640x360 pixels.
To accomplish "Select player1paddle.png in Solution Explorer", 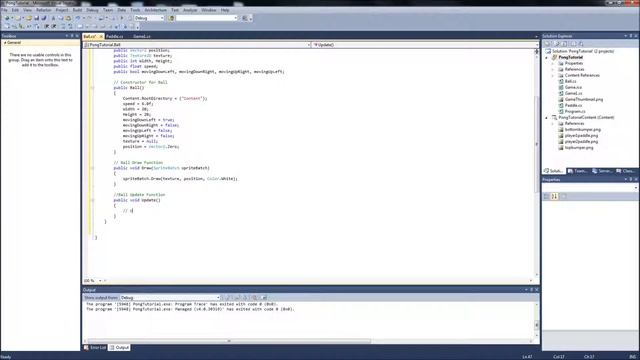I will coord(581,136).
